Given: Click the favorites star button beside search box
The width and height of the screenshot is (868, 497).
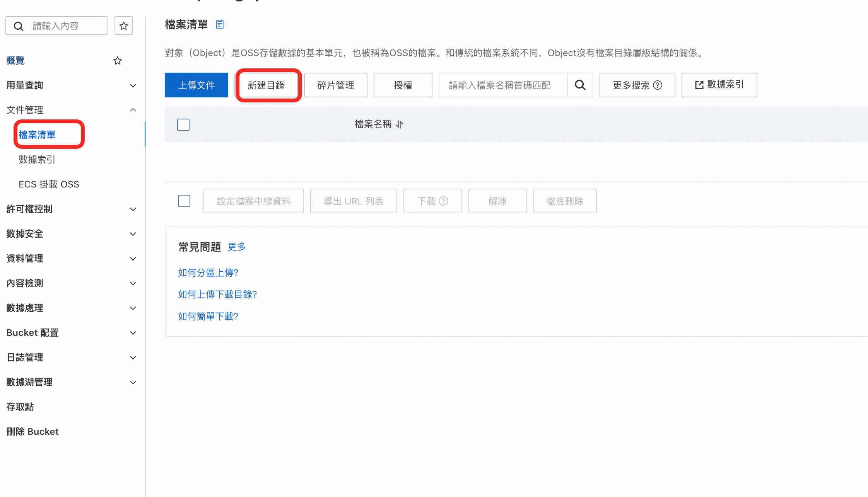Looking at the screenshot, I should pos(124,26).
